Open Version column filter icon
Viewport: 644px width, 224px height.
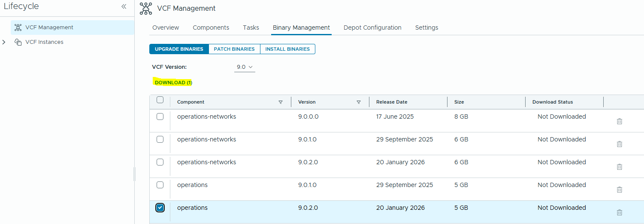[x=359, y=102]
